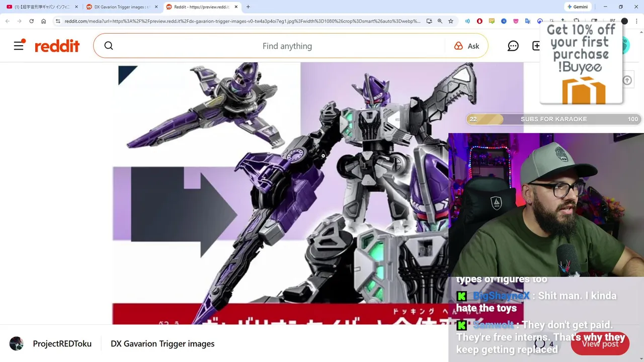The image size is (644, 362).
Task: Click the Reddit logo to go home
Action: [x=57, y=46]
